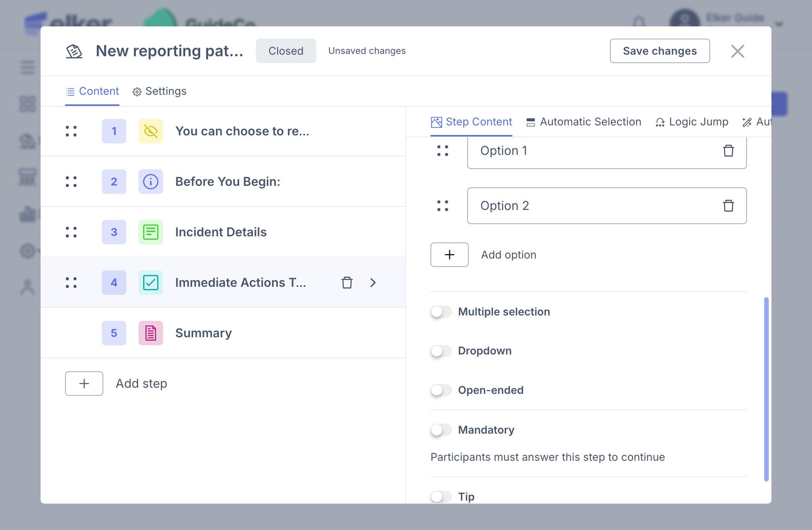
Task: Turn on the Dropdown toggle
Action: (x=441, y=351)
